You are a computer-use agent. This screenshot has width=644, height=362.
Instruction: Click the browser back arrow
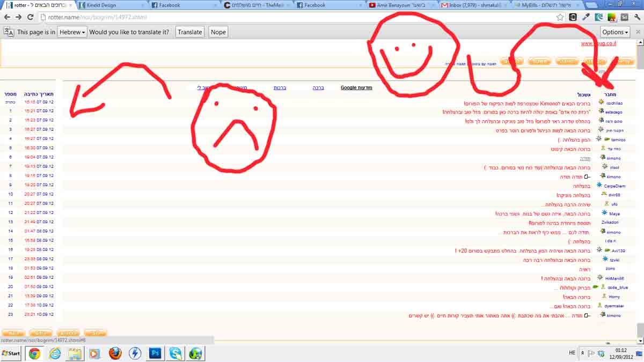[6, 17]
